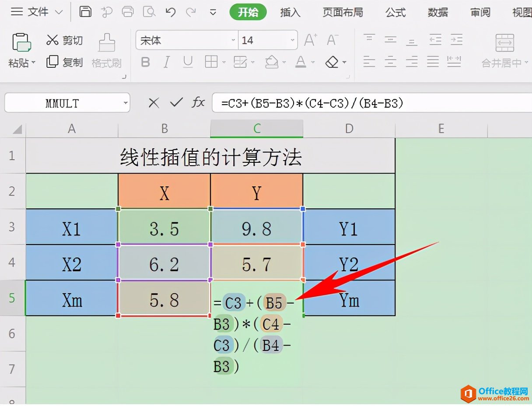Open the 公式 ribbon tab
The image size is (532, 406).
click(x=395, y=12)
